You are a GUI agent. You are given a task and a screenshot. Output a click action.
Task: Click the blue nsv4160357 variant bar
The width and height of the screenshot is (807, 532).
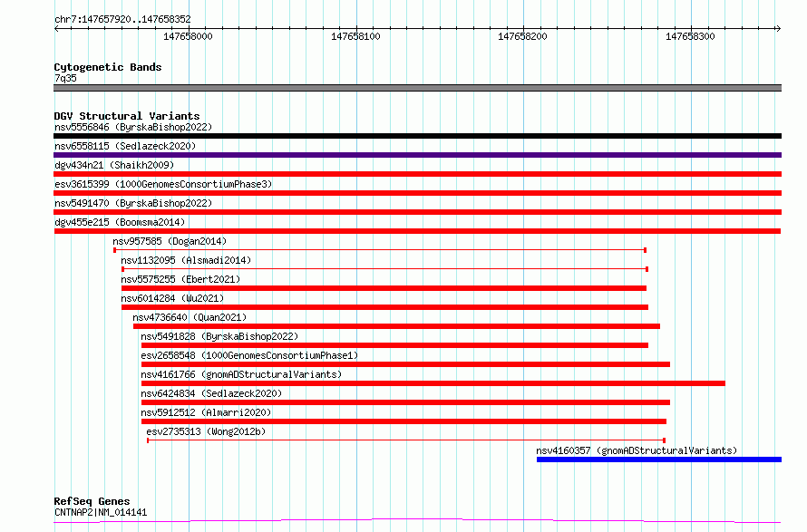point(659,459)
